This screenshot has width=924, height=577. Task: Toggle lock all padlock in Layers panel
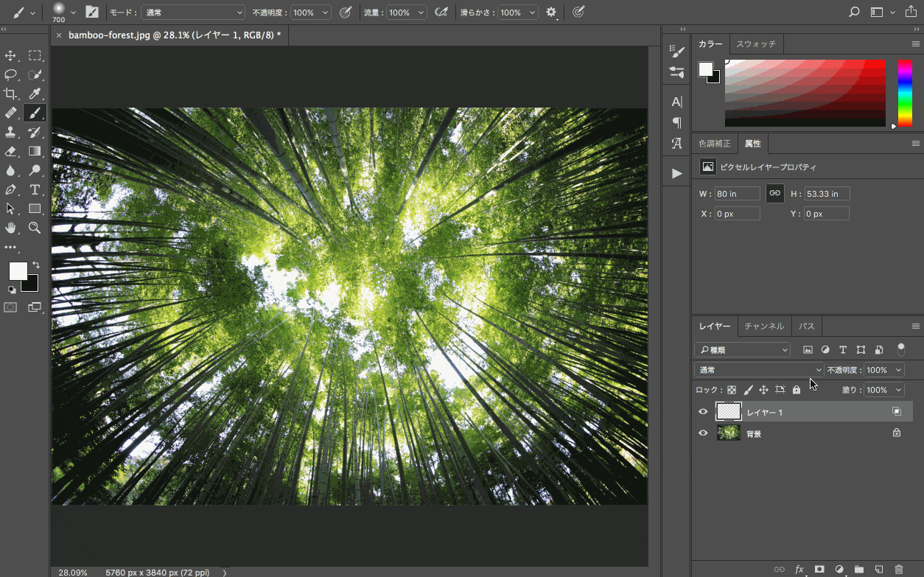coord(797,390)
